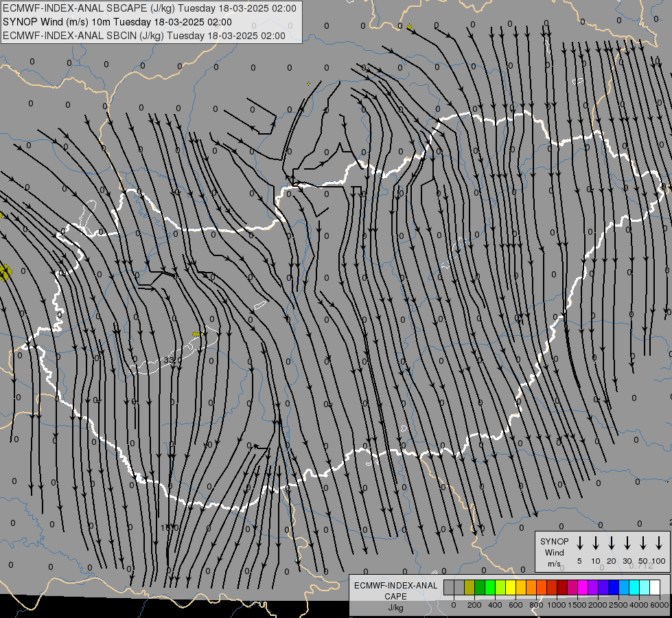672x618 pixels.
Task: Pick the lime yellow-green CAPE swatch
Action: [500, 587]
